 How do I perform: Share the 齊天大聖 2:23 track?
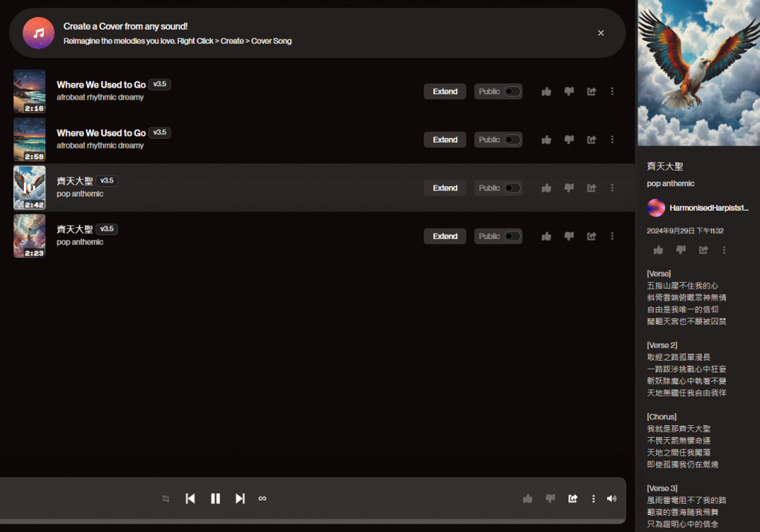point(592,236)
